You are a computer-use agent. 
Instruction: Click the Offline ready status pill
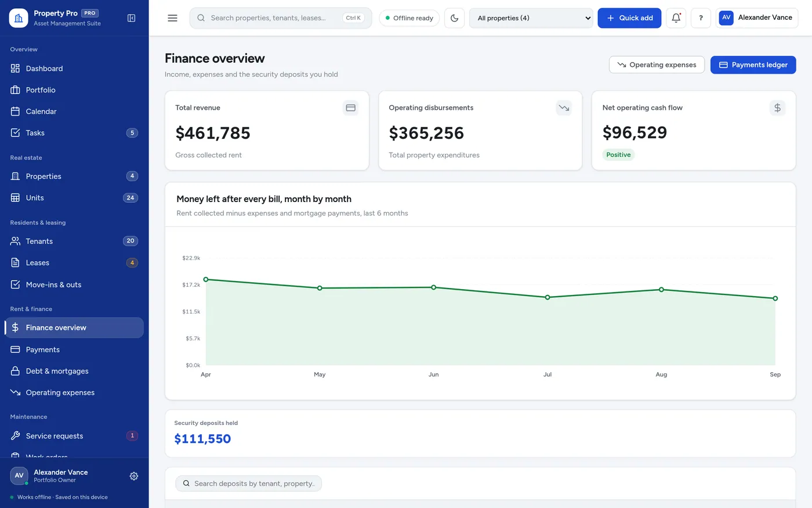409,18
